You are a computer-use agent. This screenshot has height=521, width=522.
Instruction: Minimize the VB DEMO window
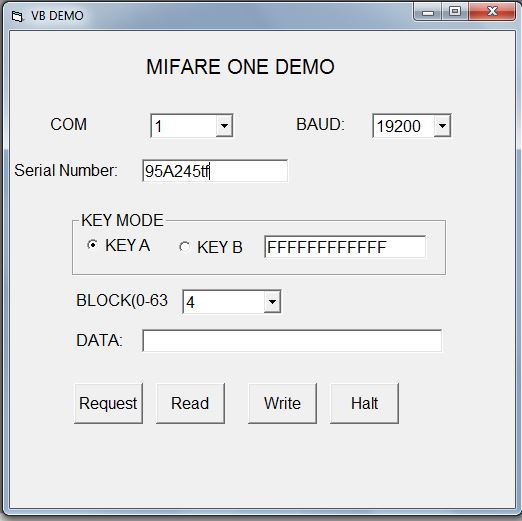point(428,12)
